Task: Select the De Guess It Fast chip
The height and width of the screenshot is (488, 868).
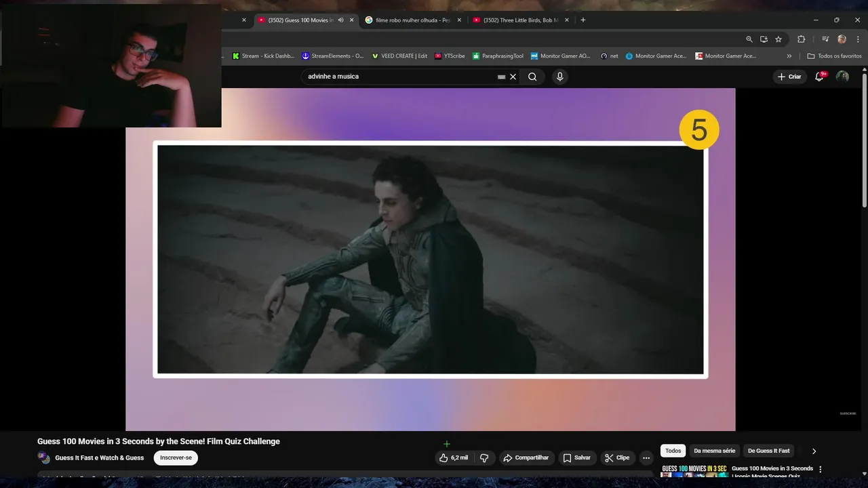Action: [x=768, y=451]
